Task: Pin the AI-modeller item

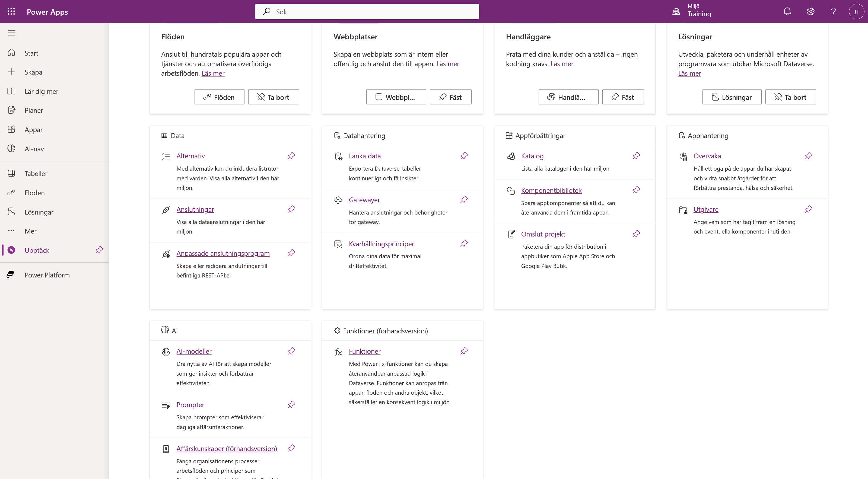Action: pos(291,351)
